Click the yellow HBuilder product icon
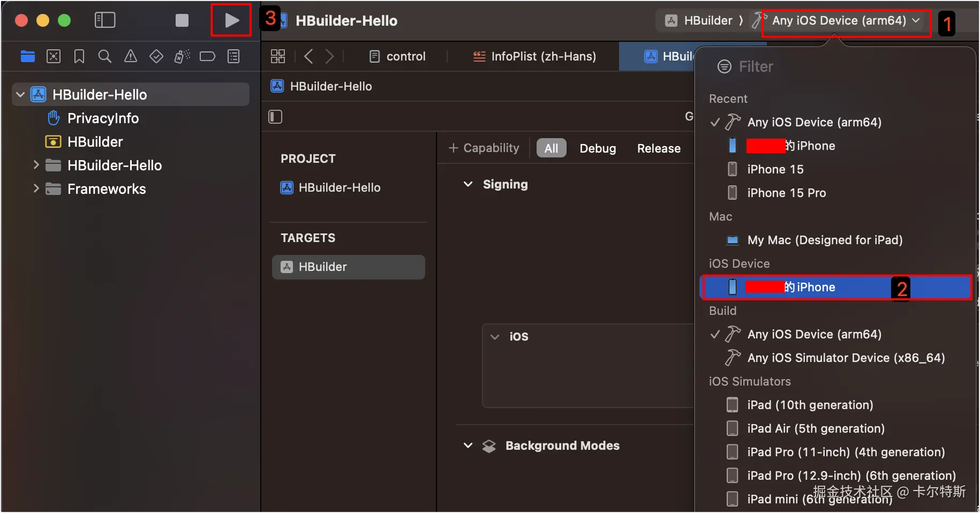This screenshot has width=980, height=513. (x=53, y=142)
